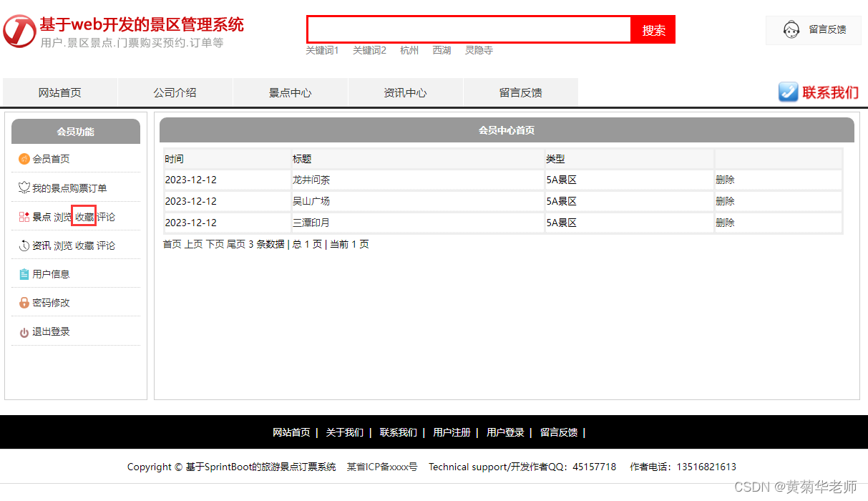
Task: Open 资讯中心 in the navigation bar
Action: pyautogui.click(x=406, y=92)
